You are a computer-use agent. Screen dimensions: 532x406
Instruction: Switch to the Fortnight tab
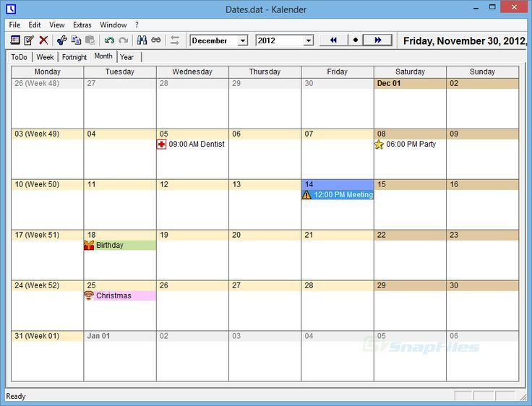click(x=74, y=57)
